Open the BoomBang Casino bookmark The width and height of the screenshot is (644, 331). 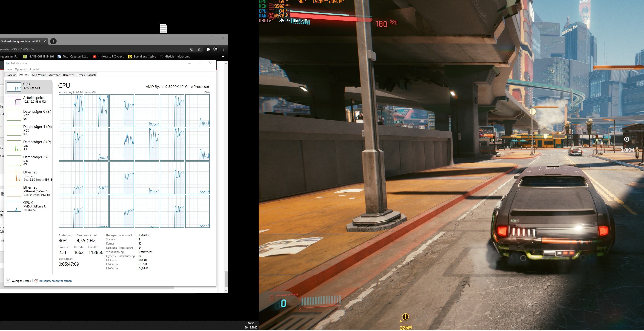[142, 57]
